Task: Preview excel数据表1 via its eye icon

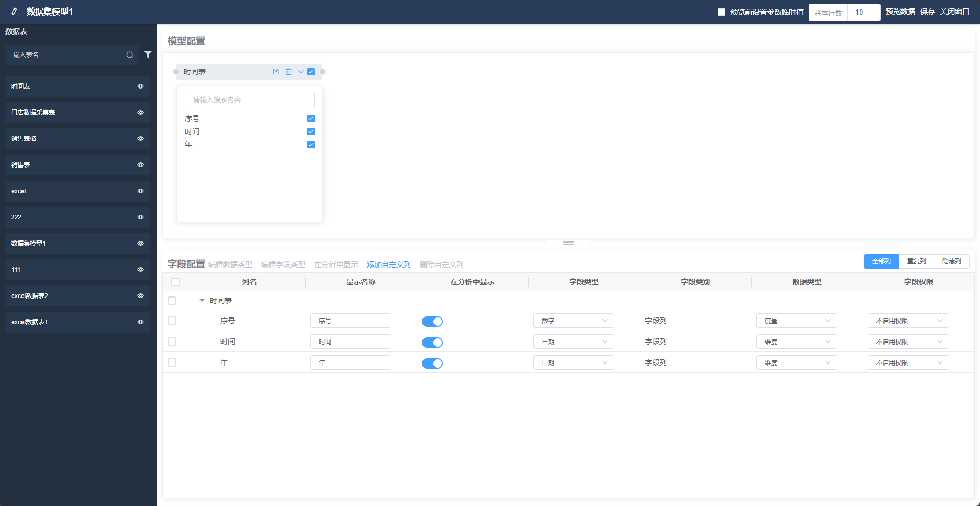Action: [x=140, y=322]
